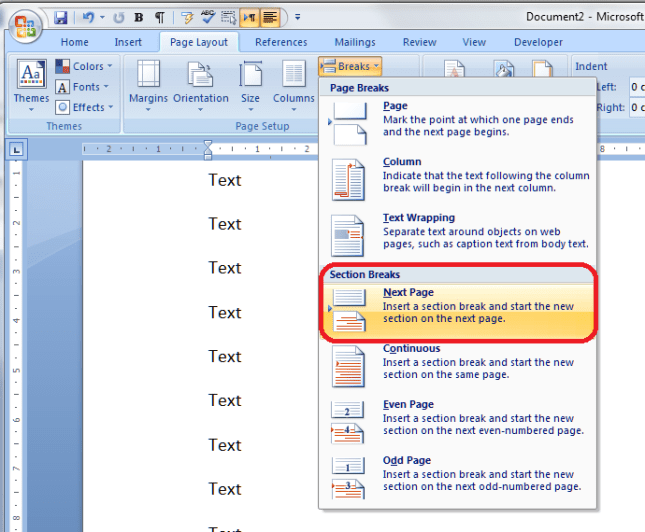Collapse the Breaks dropdown button

click(349, 66)
